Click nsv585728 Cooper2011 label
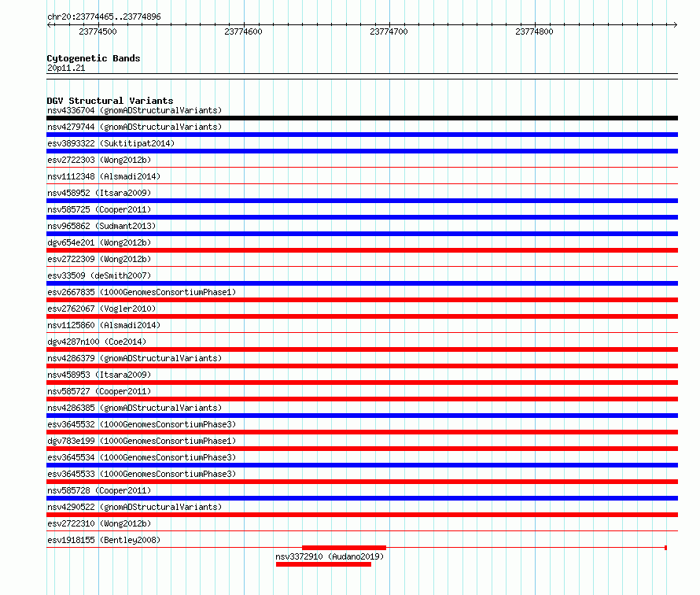The width and height of the screenshot is (700, 595). (99, 490)
